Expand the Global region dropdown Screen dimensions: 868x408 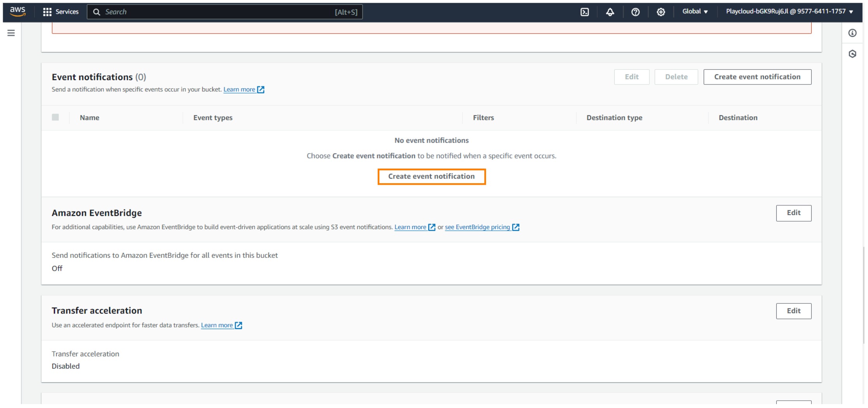(x=695, y=12)
